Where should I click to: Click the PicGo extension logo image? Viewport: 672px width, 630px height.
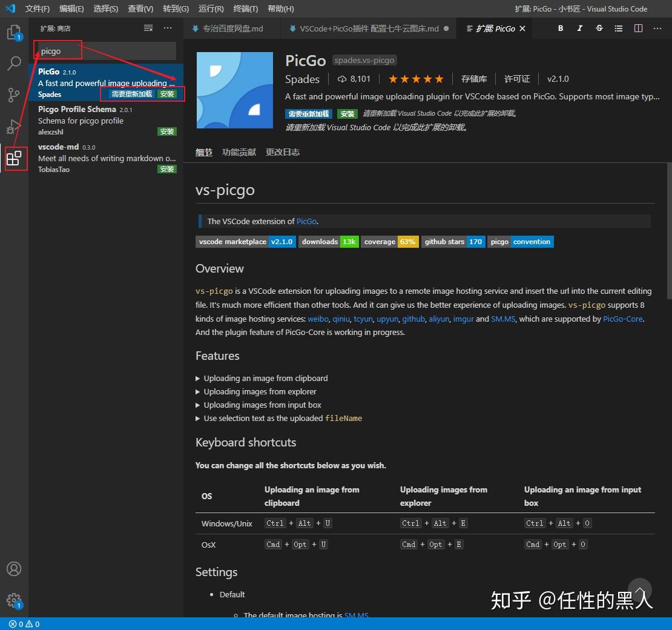(x=235, y=90)
